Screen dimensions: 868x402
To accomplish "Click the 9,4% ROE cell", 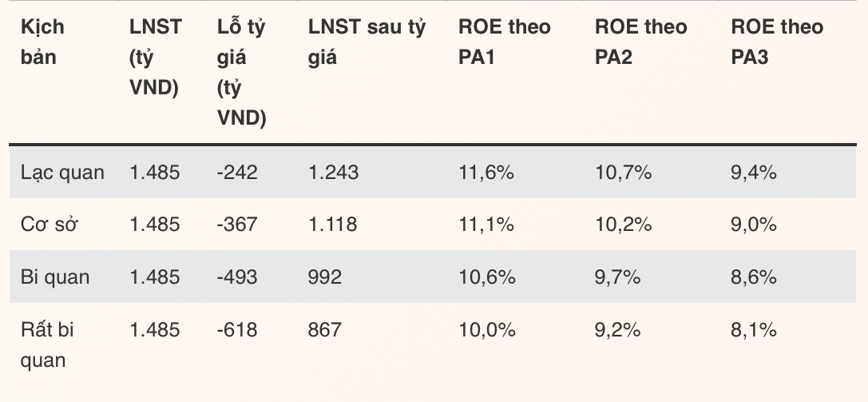I will tap(754, 172).
